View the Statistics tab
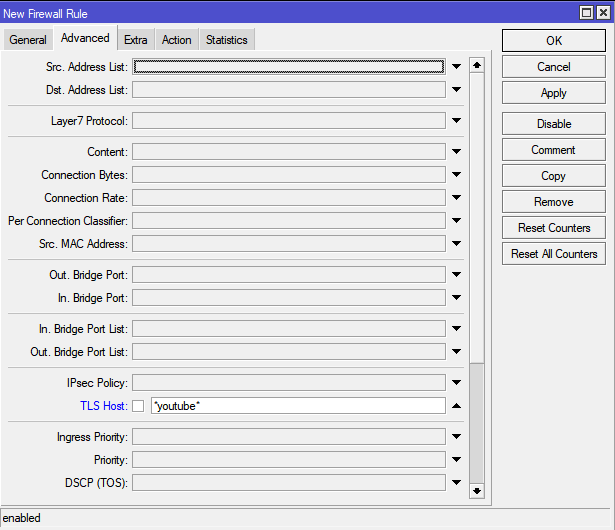Screen dimensions: 615x530 227,40
